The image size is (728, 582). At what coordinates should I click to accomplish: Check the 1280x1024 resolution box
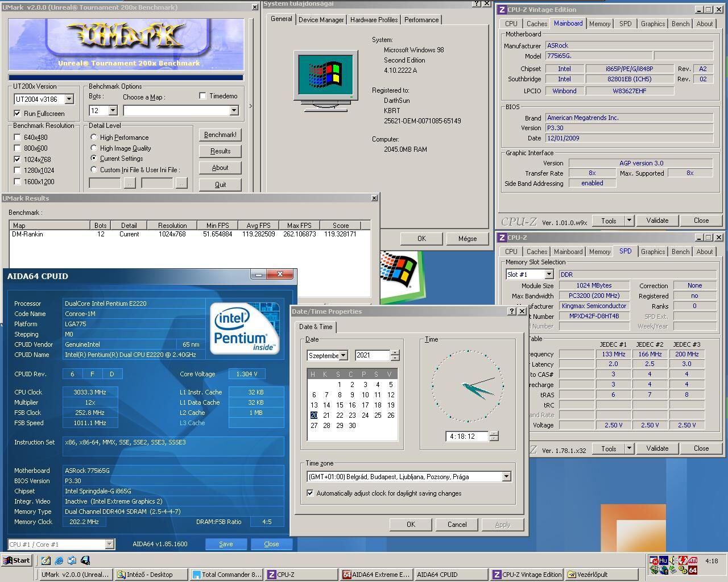point(17,171)
